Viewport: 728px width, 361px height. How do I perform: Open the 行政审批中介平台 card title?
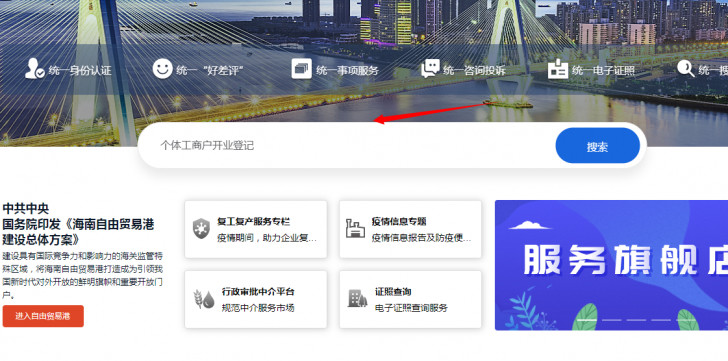258,292
